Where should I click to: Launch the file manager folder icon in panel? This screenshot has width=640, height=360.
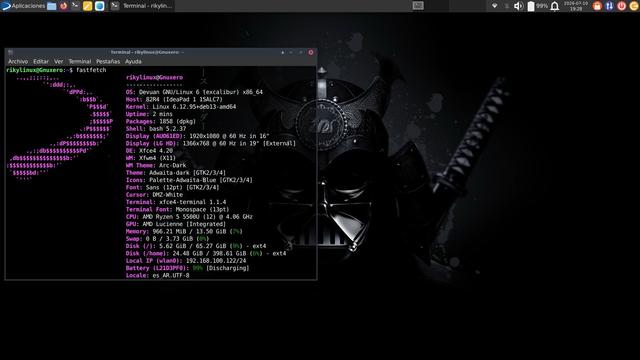pos(51,6)
